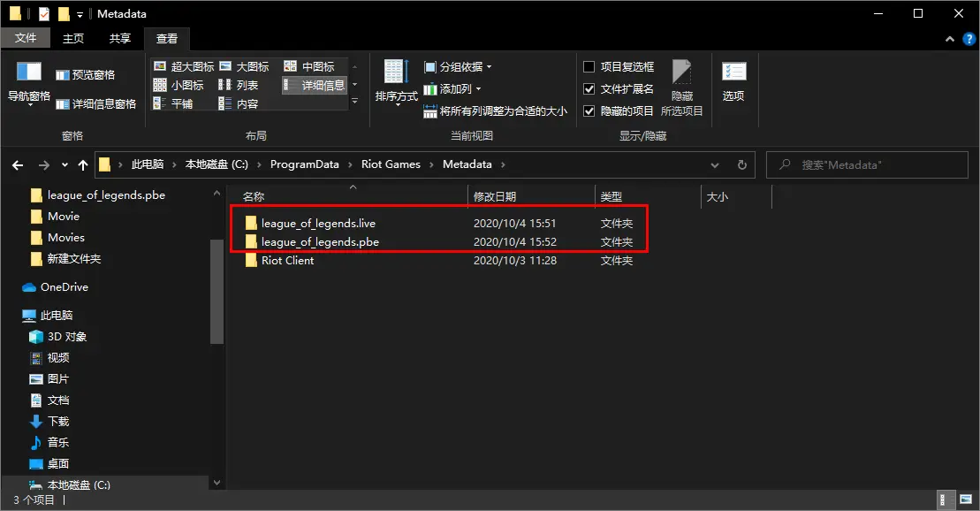
Task: Select Details (详细信息) layout
Action: tap(315, 85)
